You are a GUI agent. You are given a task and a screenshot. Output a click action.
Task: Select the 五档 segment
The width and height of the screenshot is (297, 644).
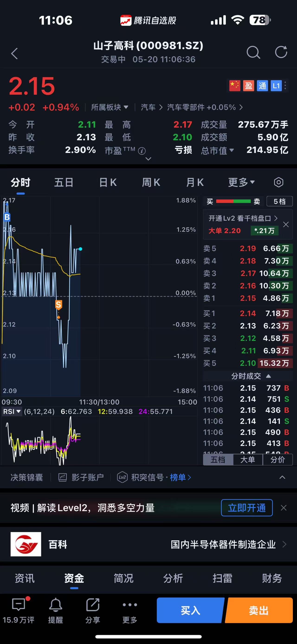(x=218, y=459)
